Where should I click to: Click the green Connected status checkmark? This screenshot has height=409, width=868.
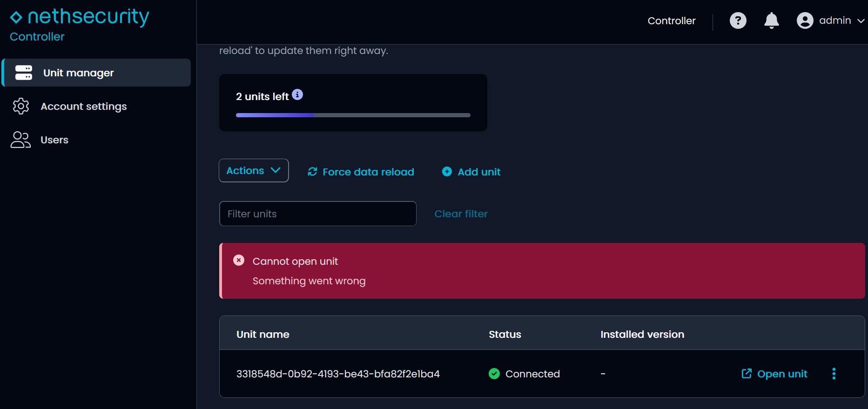494,374
